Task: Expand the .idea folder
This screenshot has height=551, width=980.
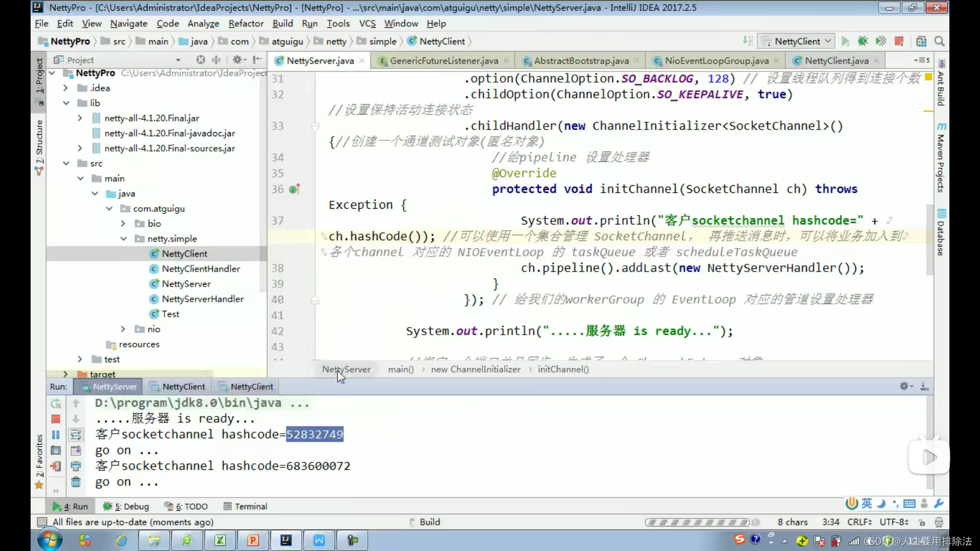Action: [65, 88]
